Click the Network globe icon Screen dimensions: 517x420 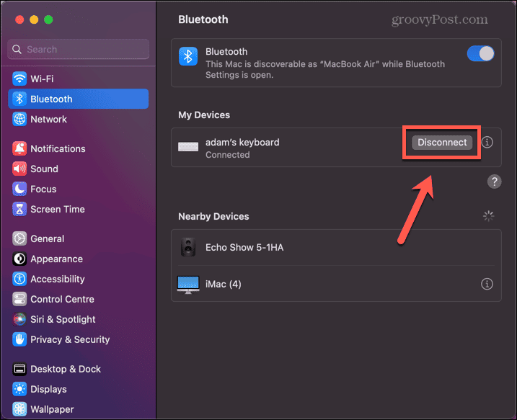click(19, 119)
